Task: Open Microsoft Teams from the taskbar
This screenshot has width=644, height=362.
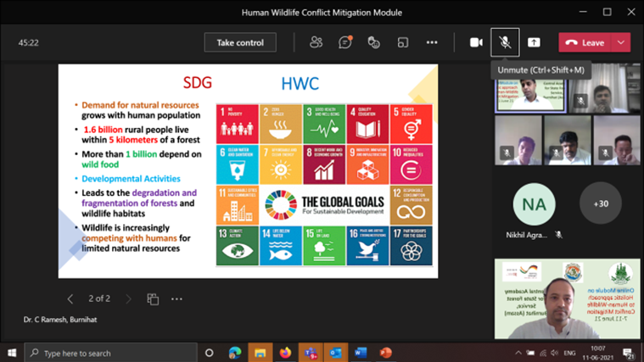Action: coord(311,353)
